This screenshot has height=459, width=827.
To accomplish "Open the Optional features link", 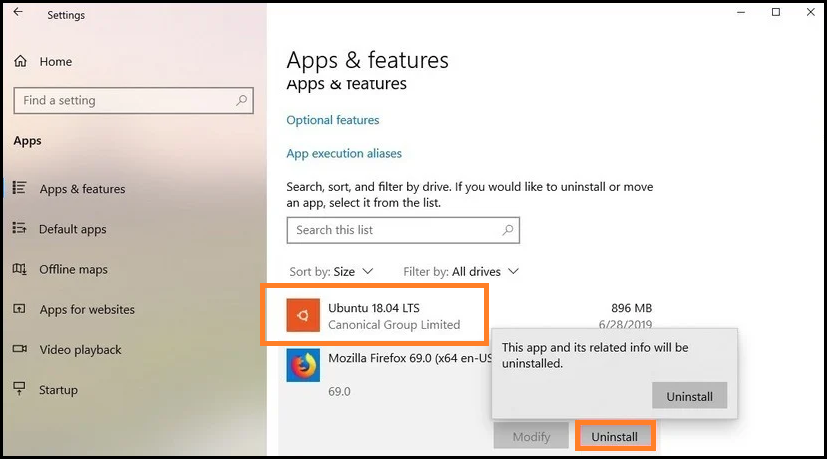I will click(333, 120).
